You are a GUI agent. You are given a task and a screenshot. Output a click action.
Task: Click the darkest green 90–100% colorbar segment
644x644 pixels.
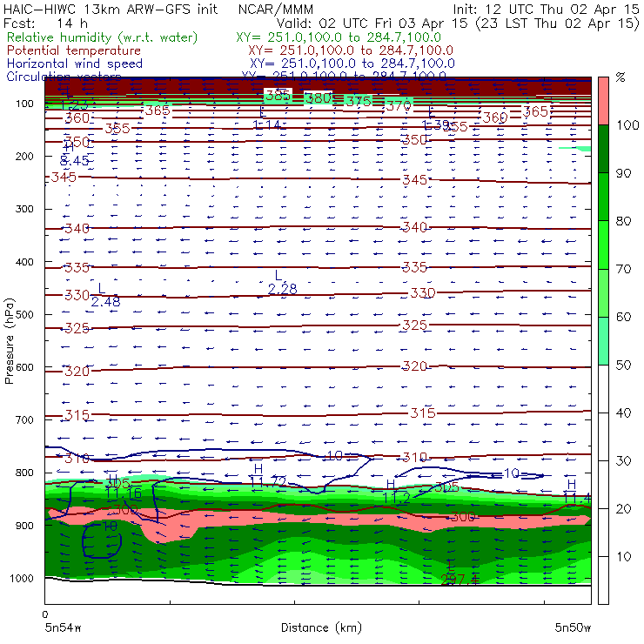(x=603, y=149)
